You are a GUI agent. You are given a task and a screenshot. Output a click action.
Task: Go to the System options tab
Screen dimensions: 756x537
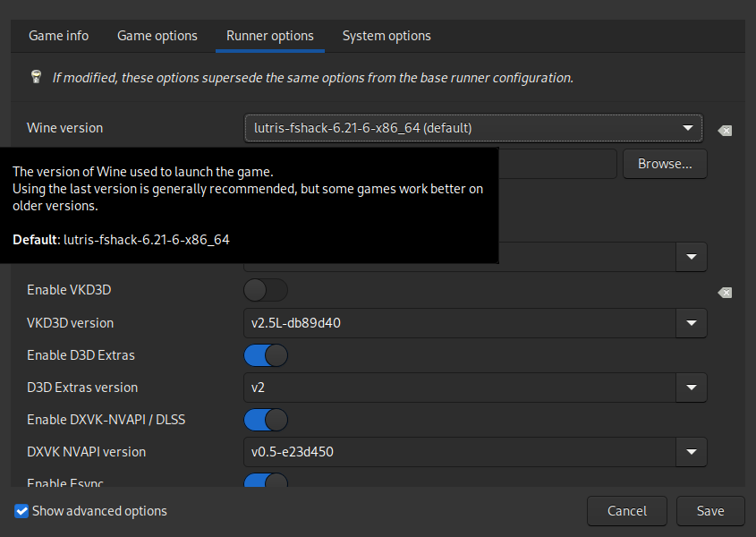click(x=386, y=36)
